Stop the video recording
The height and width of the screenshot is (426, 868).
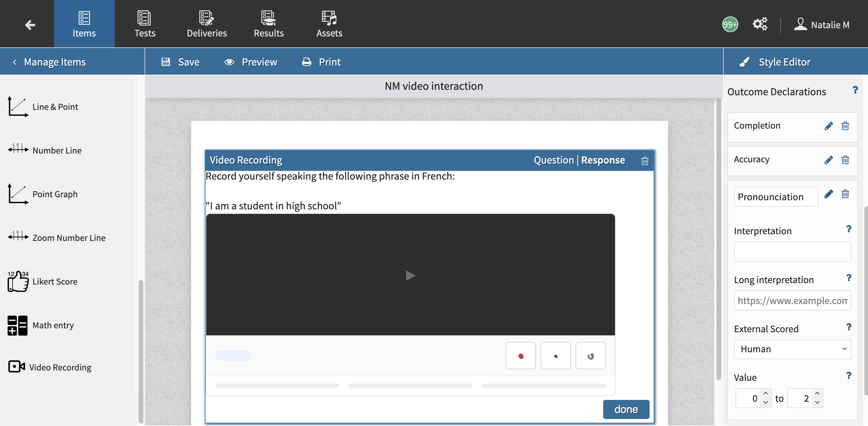(556, 356)
